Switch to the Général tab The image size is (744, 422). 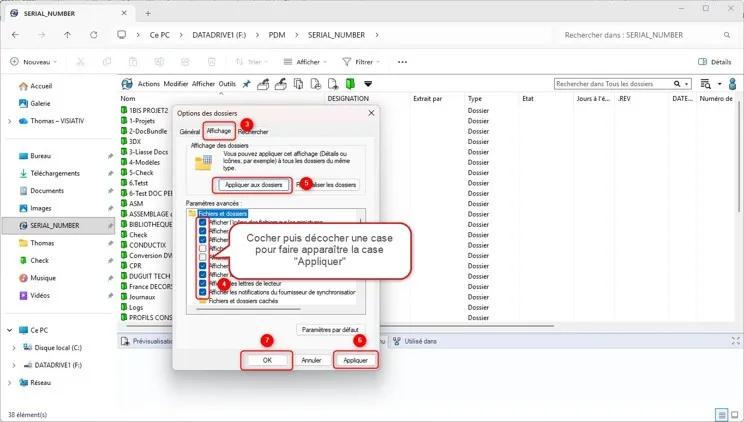[x=189, y=131]
